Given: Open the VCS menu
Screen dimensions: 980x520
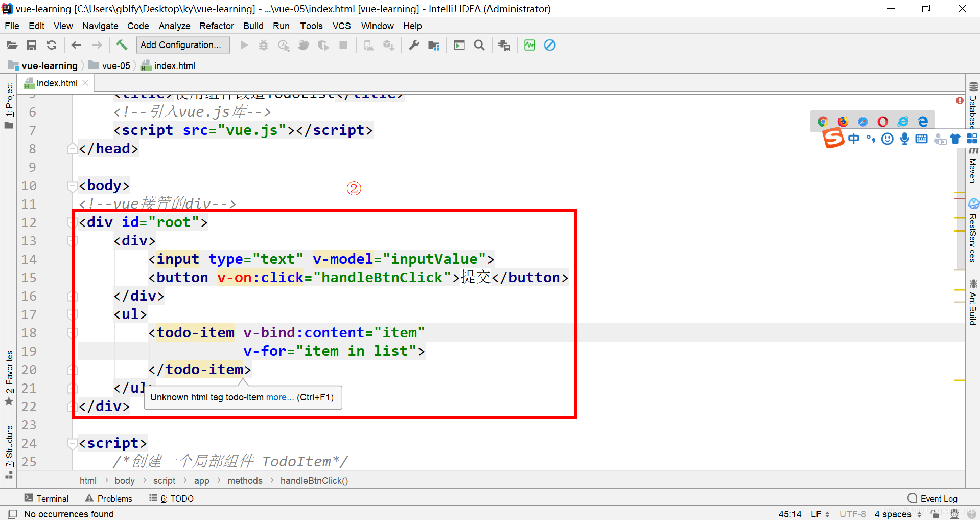Looking at the screenshot, I should click(x=342, y=26).
